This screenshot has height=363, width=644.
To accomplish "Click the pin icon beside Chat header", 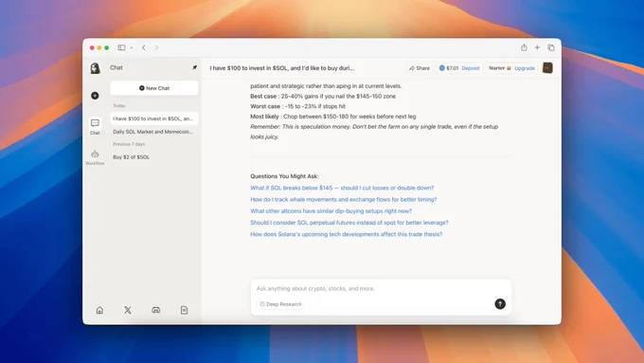I will coord(195,67).
